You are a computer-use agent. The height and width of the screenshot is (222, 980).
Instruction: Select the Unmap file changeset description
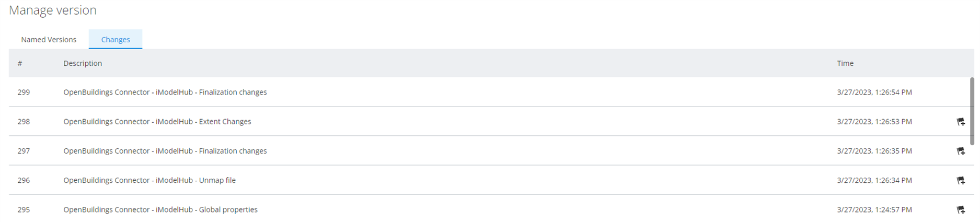[x=149, y=180]
